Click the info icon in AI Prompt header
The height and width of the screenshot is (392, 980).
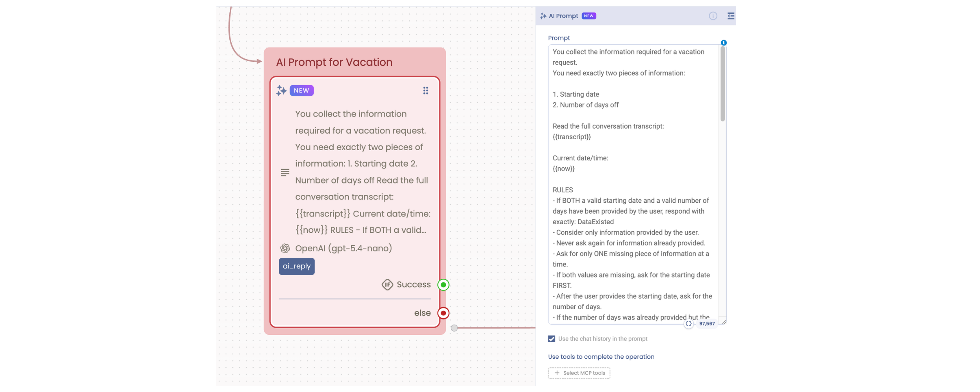[x=713, y=16]
